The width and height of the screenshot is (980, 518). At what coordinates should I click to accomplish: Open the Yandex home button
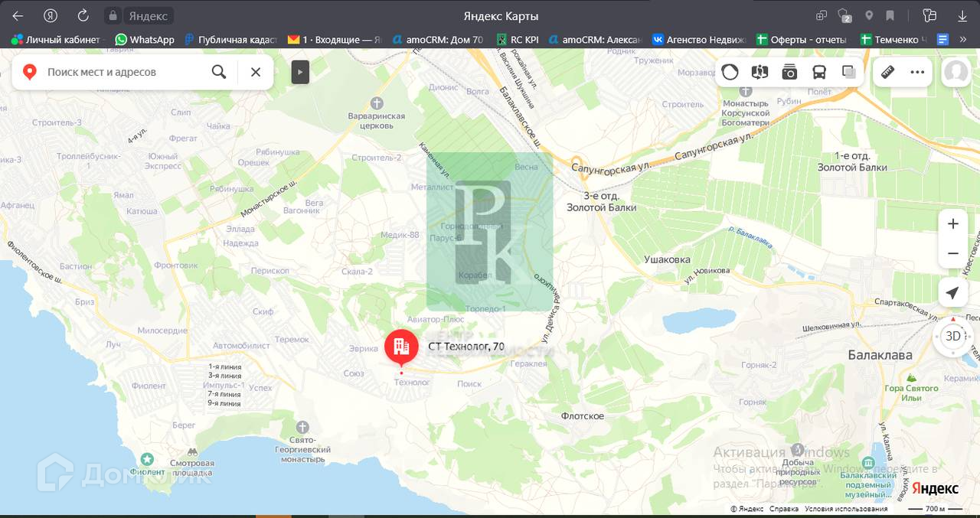[x=51, y=15]
